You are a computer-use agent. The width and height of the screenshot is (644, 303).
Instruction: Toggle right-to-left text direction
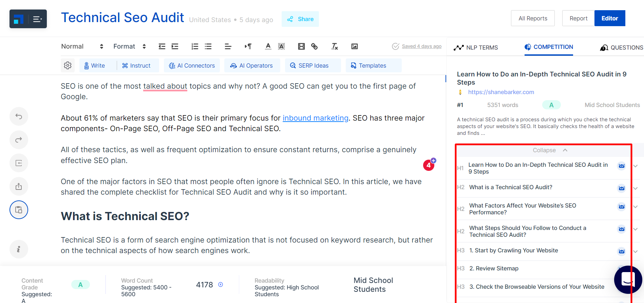coord(248,47)
